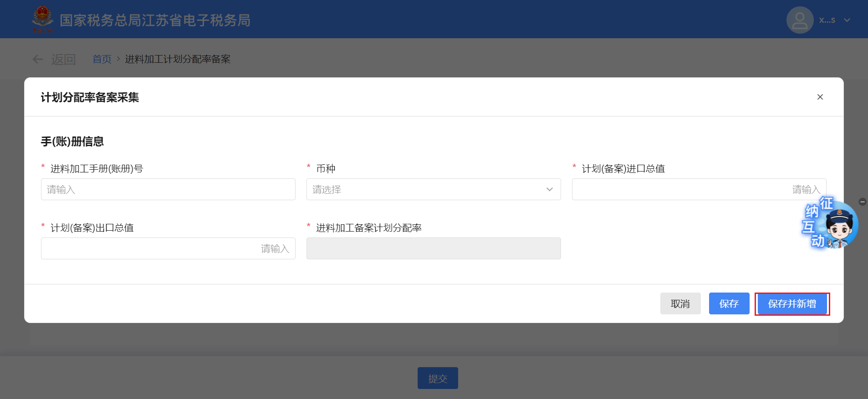Go to 首页 via breadcrumb link

point(102,59)
